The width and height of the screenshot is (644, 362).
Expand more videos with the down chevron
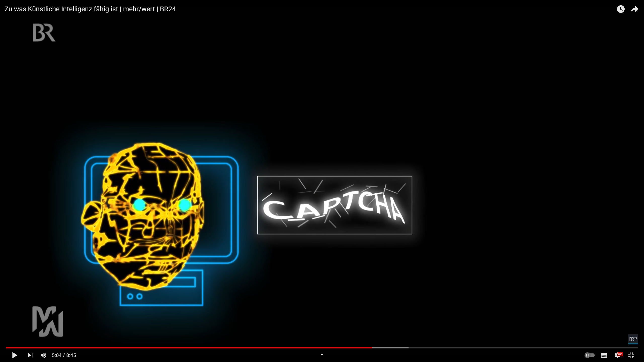pyautogui.click(x=322, y=354)
